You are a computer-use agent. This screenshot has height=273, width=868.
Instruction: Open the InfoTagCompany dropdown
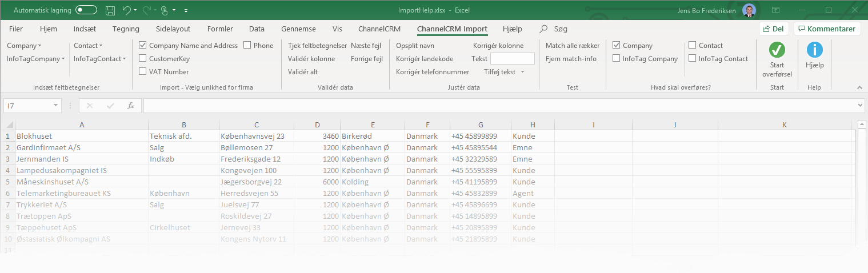click(35, 59)
